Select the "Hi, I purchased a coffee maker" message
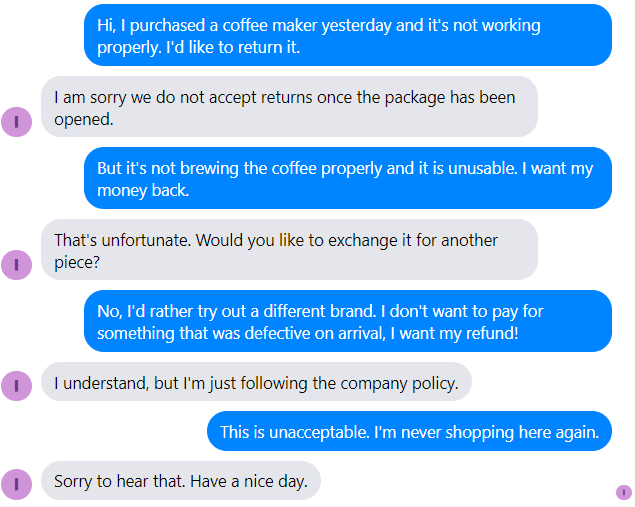Image resolution: width=635 pixels, height=507 pixels. pos(347,35)
